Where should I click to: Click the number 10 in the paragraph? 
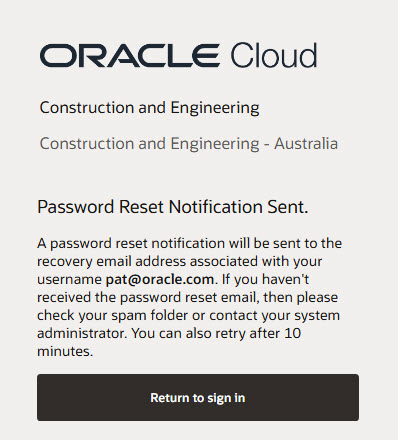click(x=293, y=333)
